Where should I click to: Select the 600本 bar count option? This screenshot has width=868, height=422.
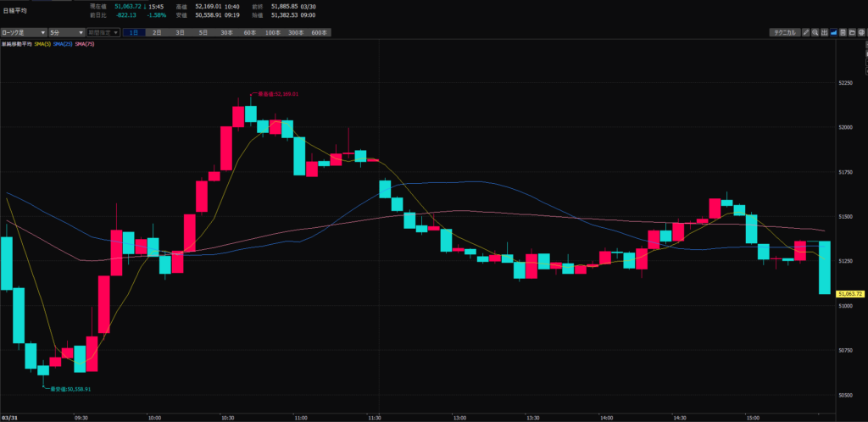(319, 32)
